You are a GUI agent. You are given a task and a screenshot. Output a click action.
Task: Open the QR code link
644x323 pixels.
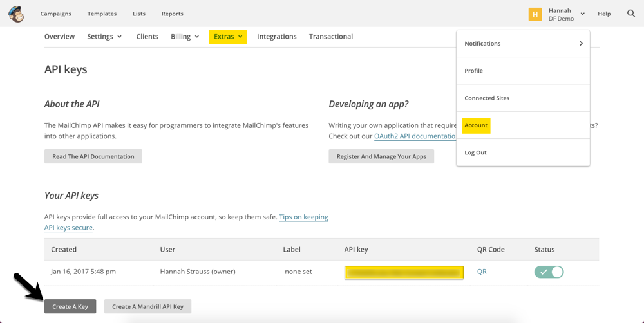482,272
